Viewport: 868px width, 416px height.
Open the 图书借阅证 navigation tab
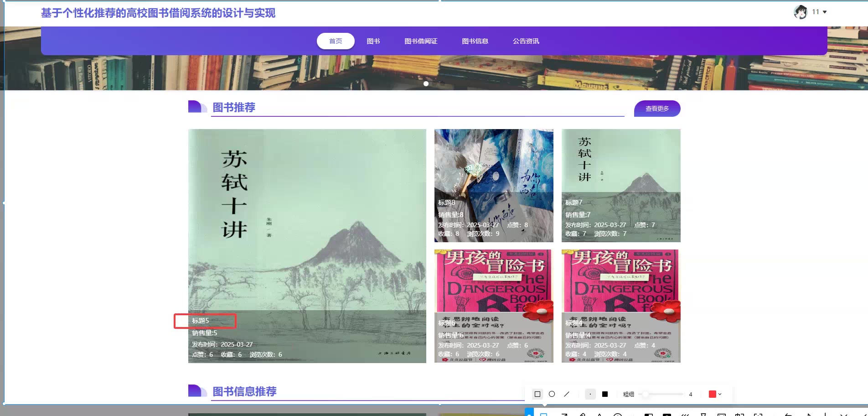(421, 41)
